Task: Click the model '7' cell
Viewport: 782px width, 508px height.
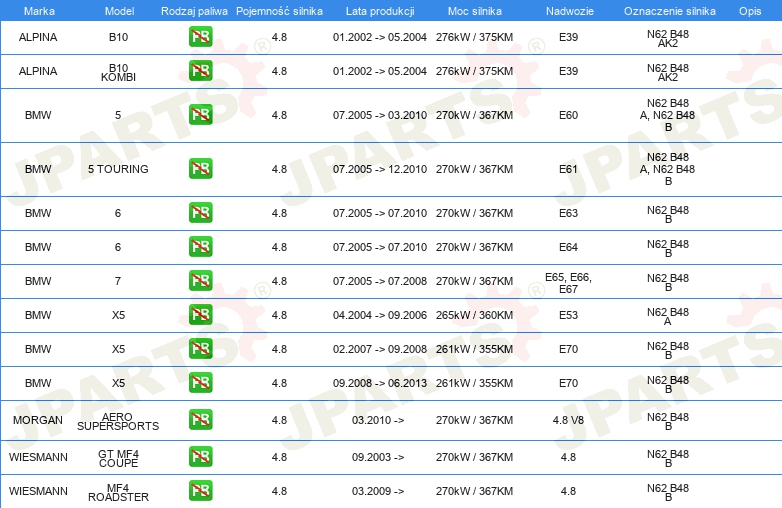Action: point(118,281)
